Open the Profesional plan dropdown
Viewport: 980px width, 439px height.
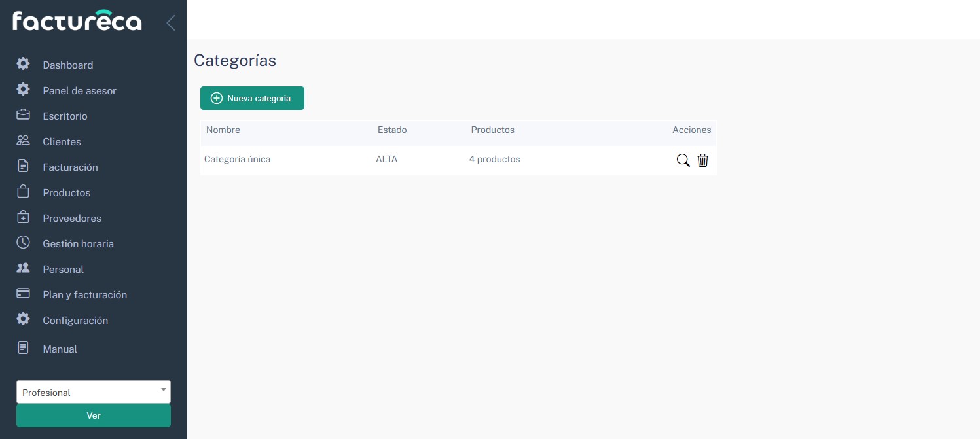coord(93,392)
